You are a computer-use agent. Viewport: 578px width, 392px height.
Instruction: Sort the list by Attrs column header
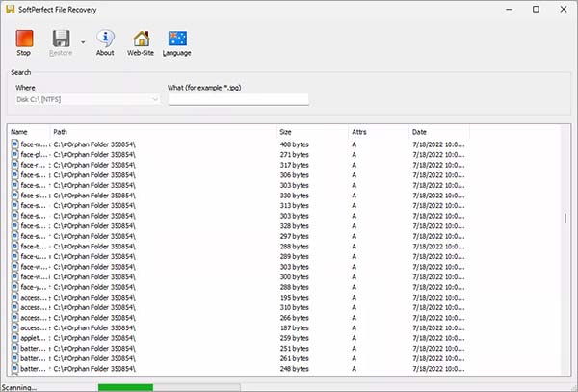(x=379, y=132)
